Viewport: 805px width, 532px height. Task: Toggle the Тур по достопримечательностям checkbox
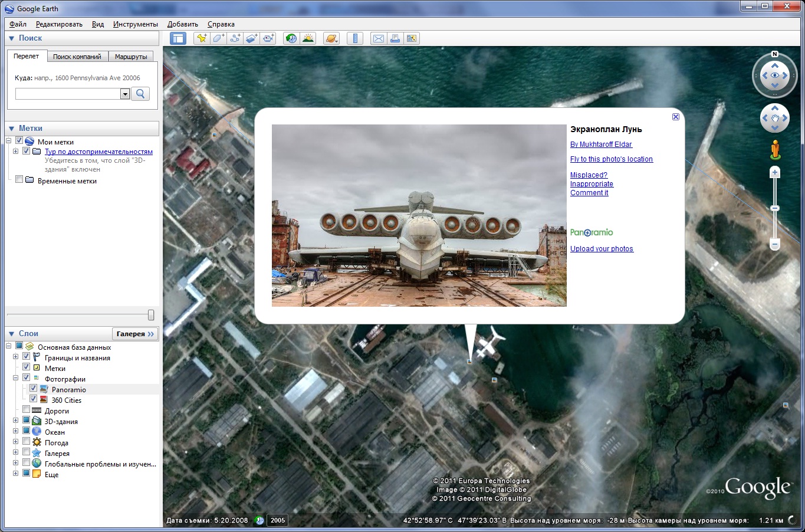click(x=26, y=151)
